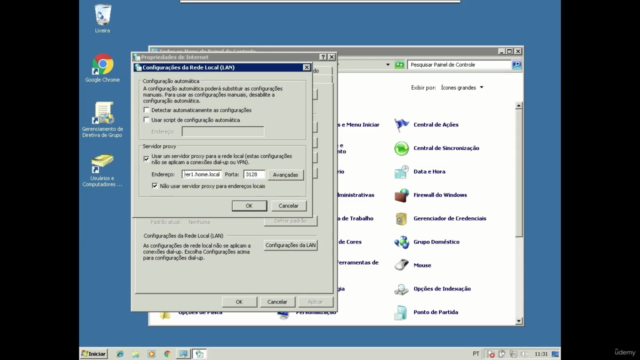Click the Pesquisar Painel de Controle search box
This screenshot has height=360, width=640.
tap(460, 65)
